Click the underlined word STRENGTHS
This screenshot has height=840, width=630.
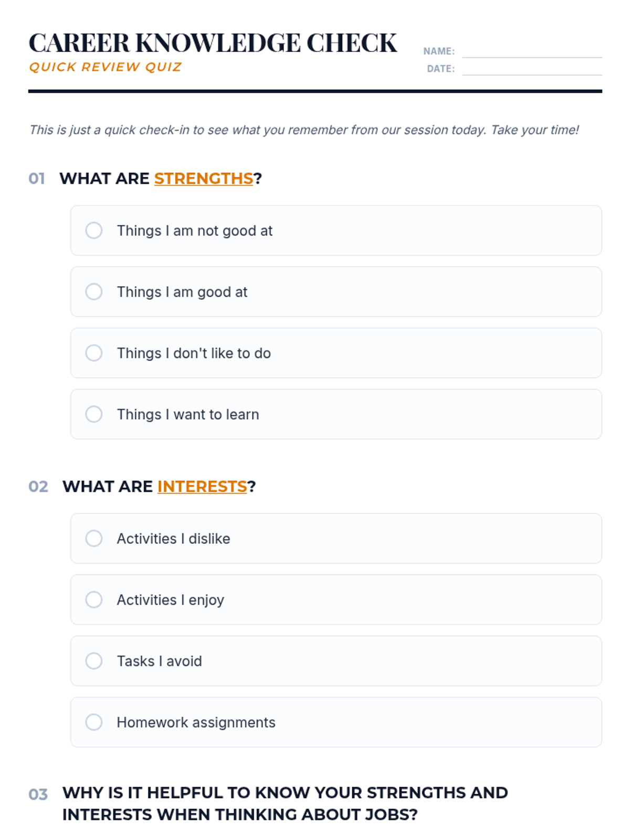click(x=204, y=178)
